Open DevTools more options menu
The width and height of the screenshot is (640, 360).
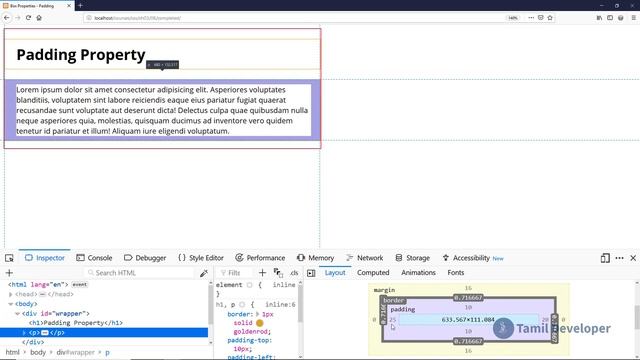pos(619,258)
